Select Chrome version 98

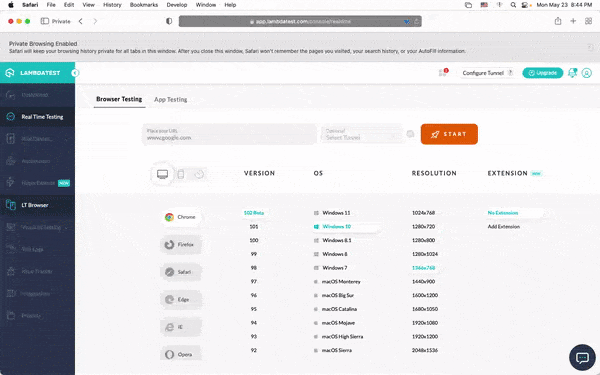tap(254, 268)
